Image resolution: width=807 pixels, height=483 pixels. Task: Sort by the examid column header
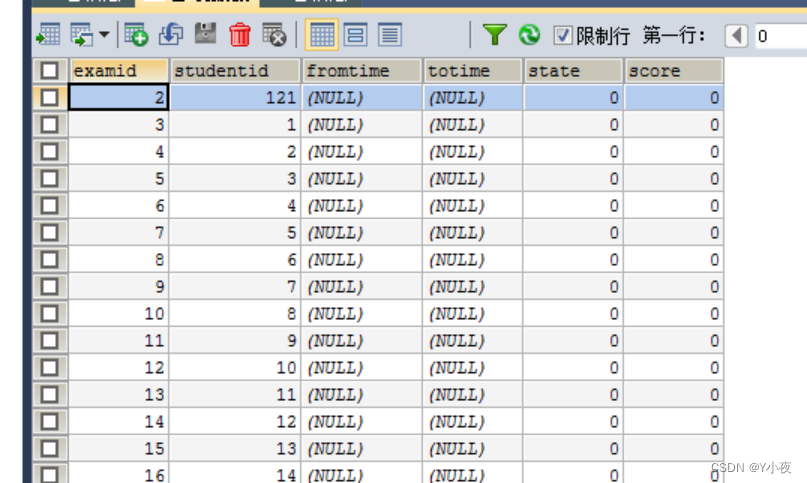118,71
